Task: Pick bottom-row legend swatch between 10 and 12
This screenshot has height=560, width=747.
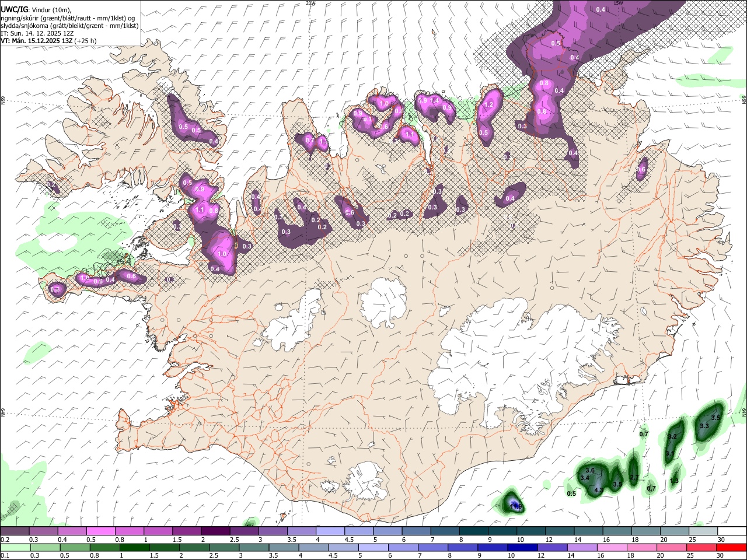Action: coord(522,548)
